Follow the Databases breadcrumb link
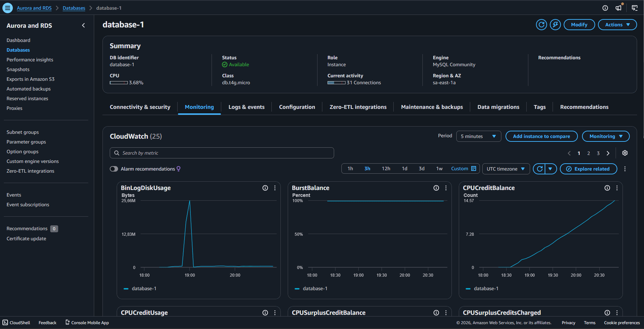Screen dimensions: 644x329 coord(74,8)
